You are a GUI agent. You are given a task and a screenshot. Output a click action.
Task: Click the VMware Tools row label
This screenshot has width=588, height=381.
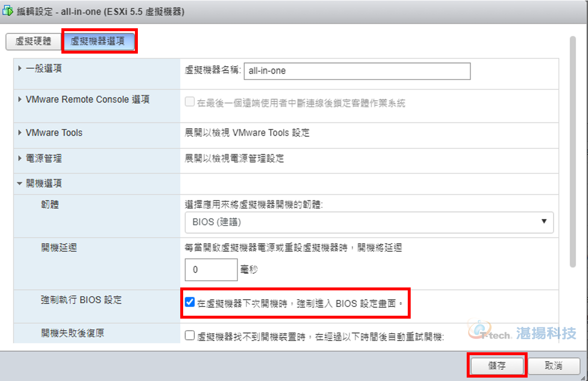tap(54, 133)
